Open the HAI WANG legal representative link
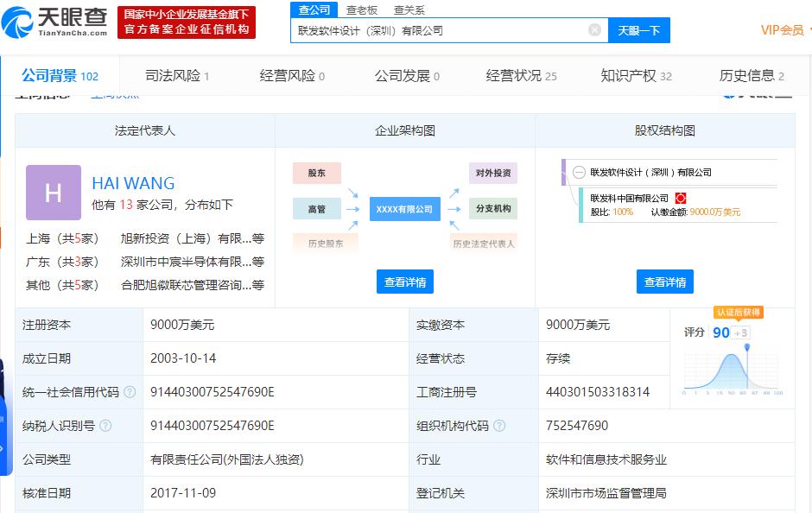Image resolution: width=812 pixels, height=513 pixels. pyautogui.click(x=133, y=183)
